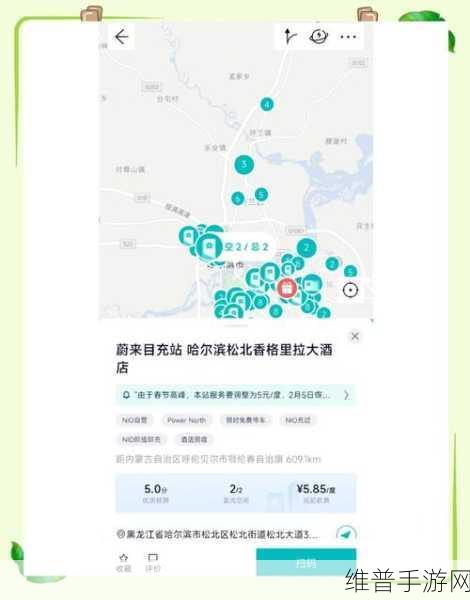470x600 pixels.
Task: Tap the 空2/总2 station bubble
Action: click(246, 247)
